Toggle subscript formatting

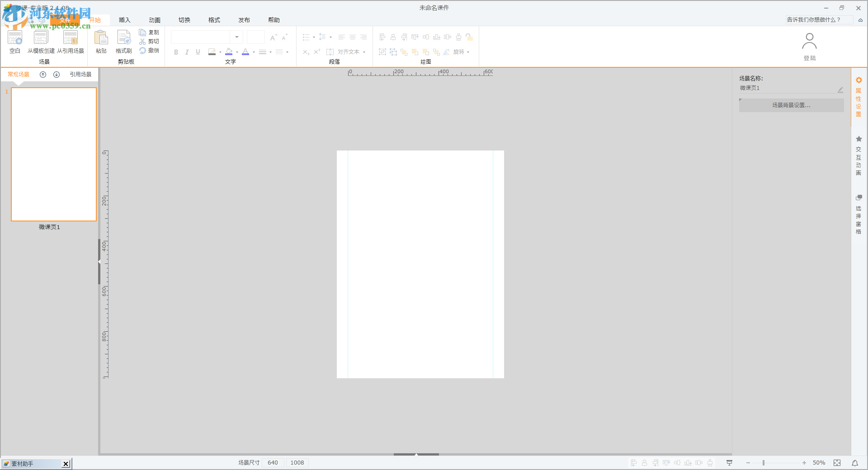306,52
